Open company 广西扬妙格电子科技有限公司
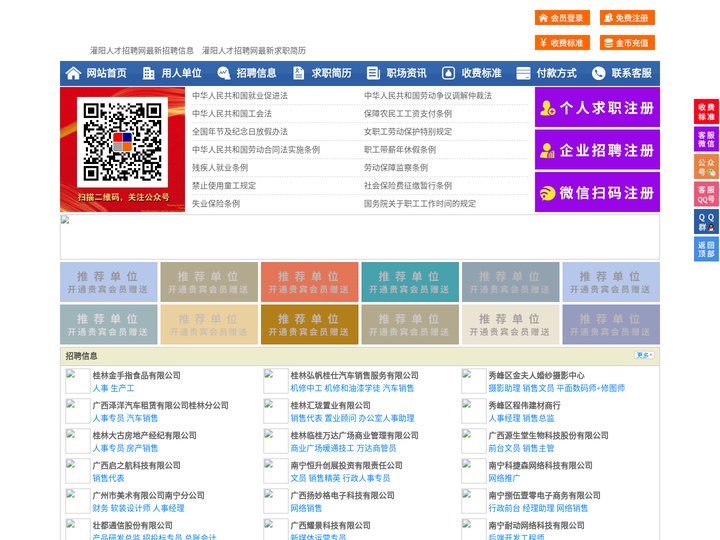This screenshot has height=540, width=720. coord(343,495)
